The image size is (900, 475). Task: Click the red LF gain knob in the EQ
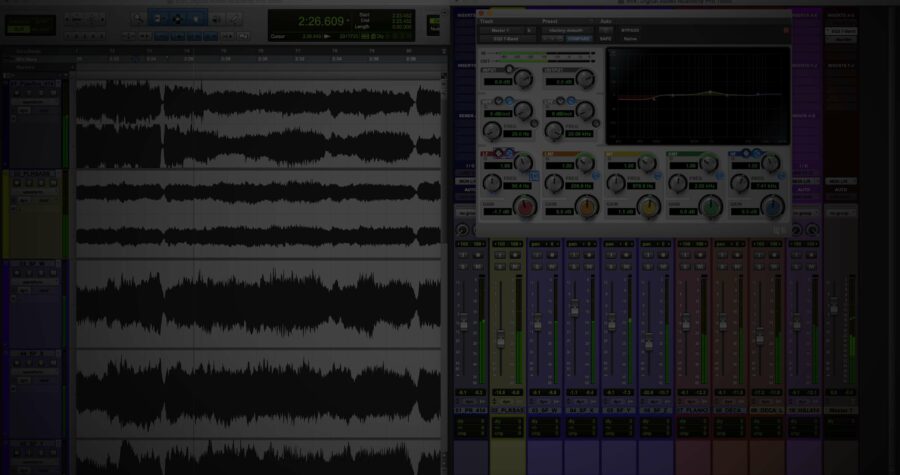pyautogui.click(x=525, y=207)
